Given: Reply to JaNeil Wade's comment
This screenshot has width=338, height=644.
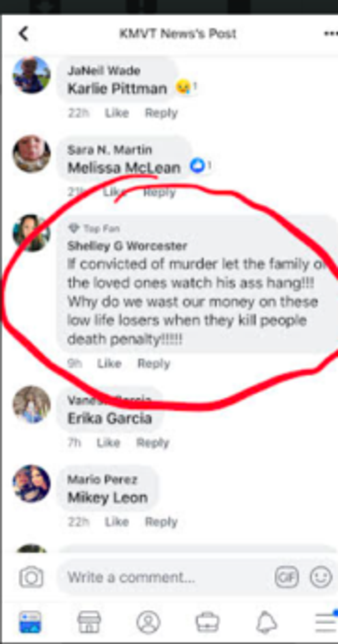Looking at the screenshot, I should pyautogui.click(x=161, y=113).
